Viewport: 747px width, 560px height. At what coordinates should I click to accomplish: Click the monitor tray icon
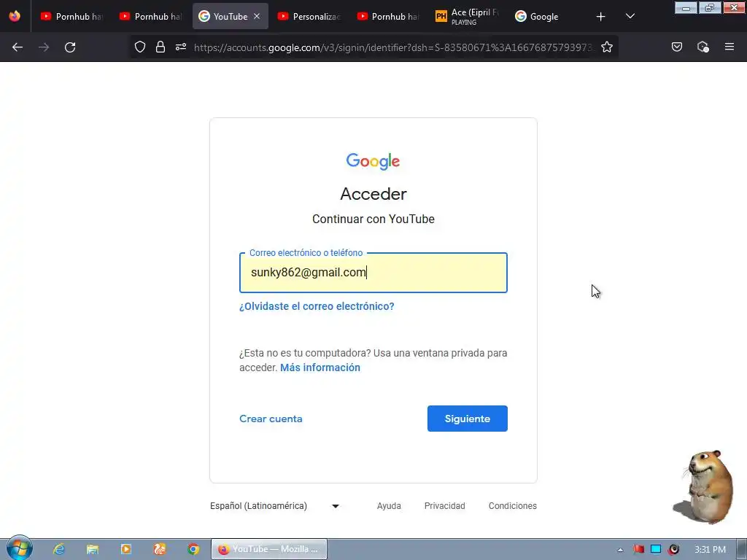click(x=656, y=549)
